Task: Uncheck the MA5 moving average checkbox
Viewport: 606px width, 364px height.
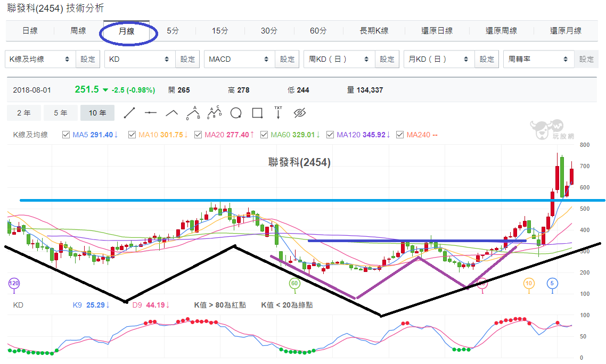Action: coord(65,135)
